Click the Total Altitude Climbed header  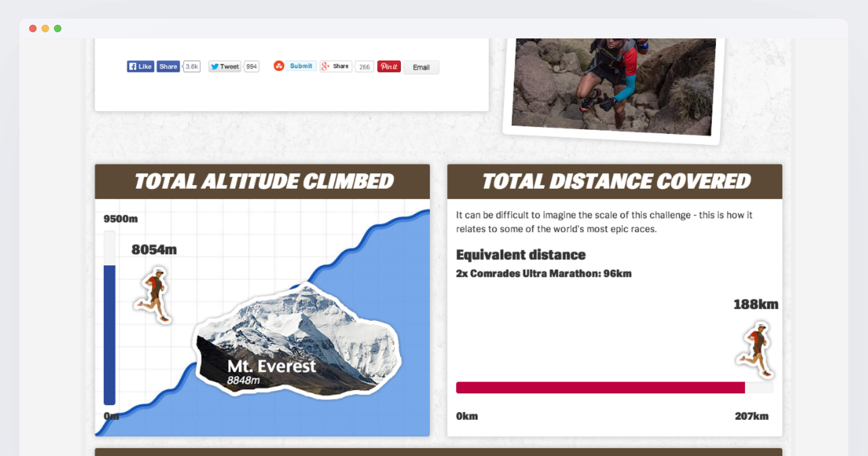point(263,182)
